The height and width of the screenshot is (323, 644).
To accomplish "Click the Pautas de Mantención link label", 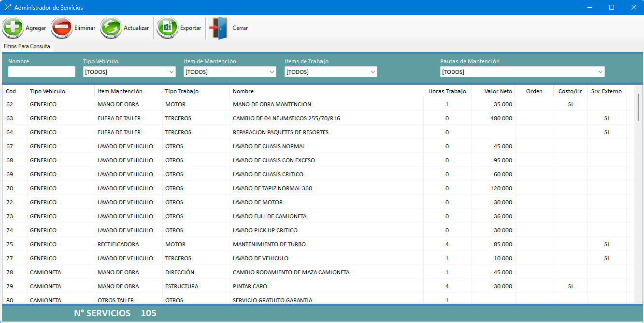I will [470, 61].
